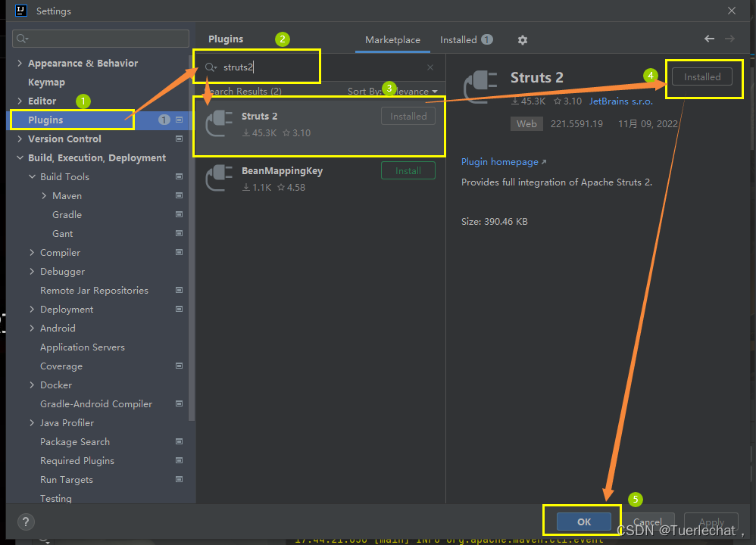This screenshot has width=756, height=545.
Task: Confirm settings with OK button
Action: pyautogui.click(x=584, y=522)
